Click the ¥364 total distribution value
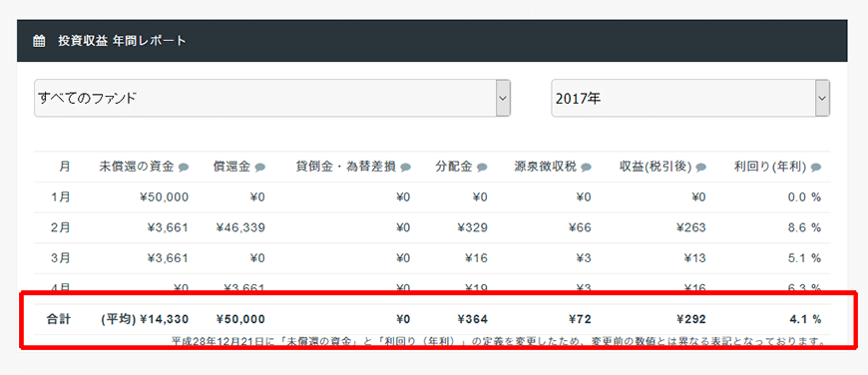The width and height of the screenshot is (868, 375). pyautogui.click(x=473, y=319)
